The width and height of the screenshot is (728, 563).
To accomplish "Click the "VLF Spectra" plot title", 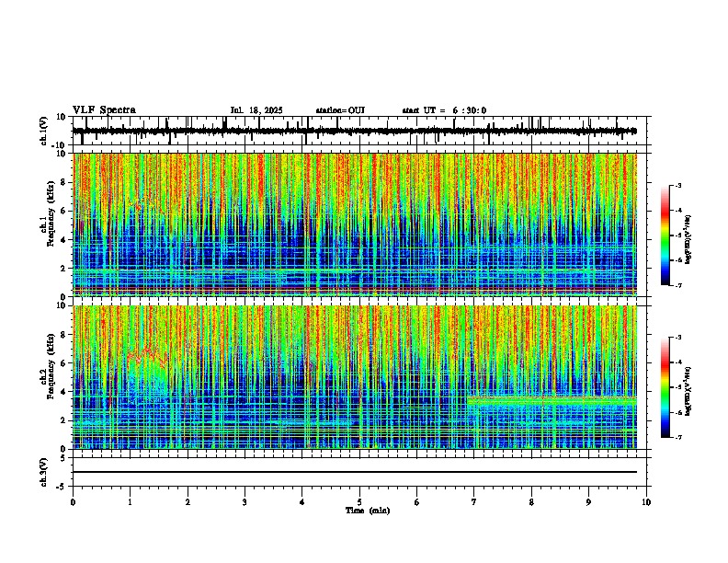I will pyautogui.click(x=104, y=110).
